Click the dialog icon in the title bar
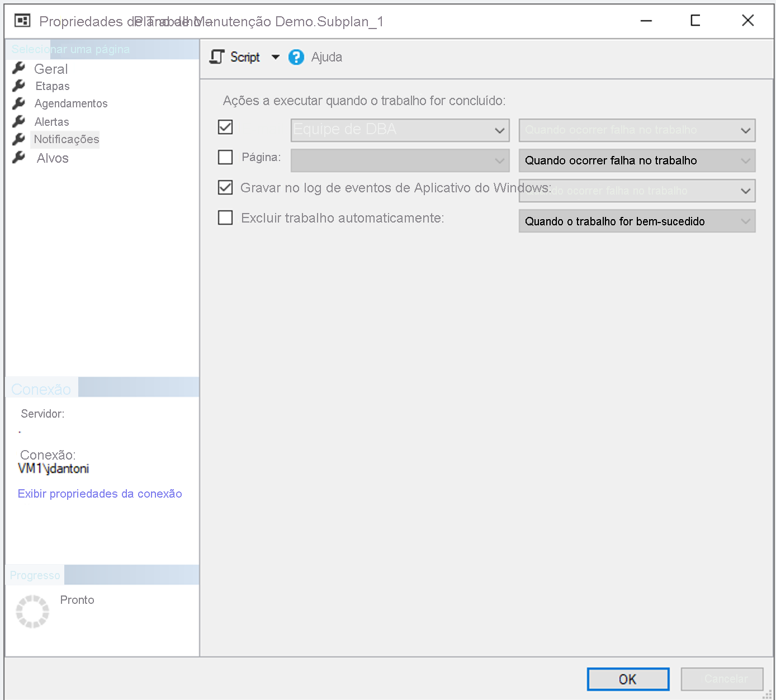This screenshot has height=700, width=776. coord(22,20)
